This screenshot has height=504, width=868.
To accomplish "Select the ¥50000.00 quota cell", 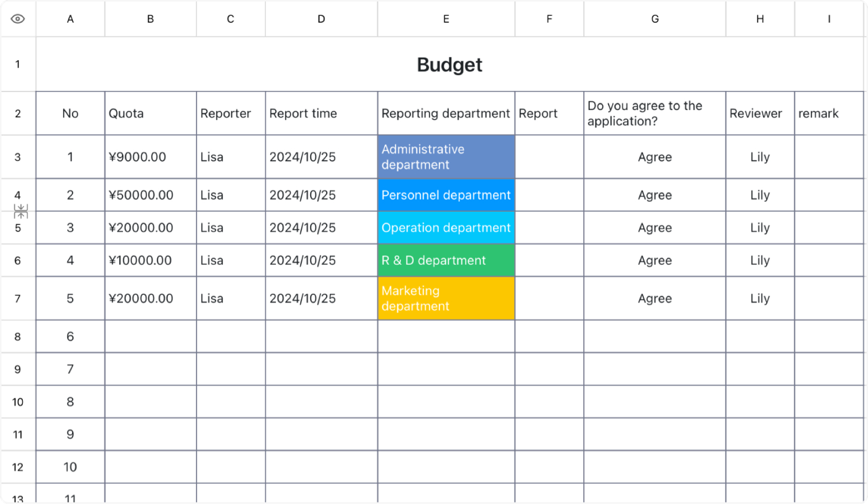I will [150, 195].
